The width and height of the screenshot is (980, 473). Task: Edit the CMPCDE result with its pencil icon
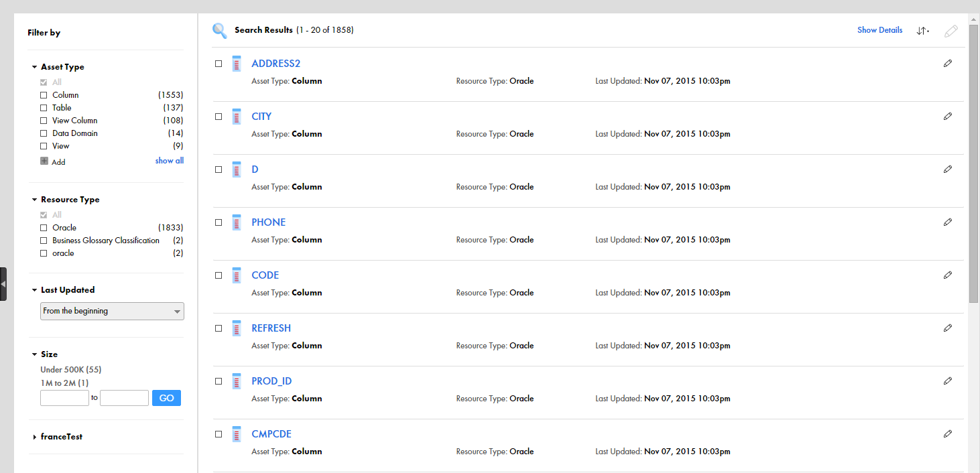947,433
